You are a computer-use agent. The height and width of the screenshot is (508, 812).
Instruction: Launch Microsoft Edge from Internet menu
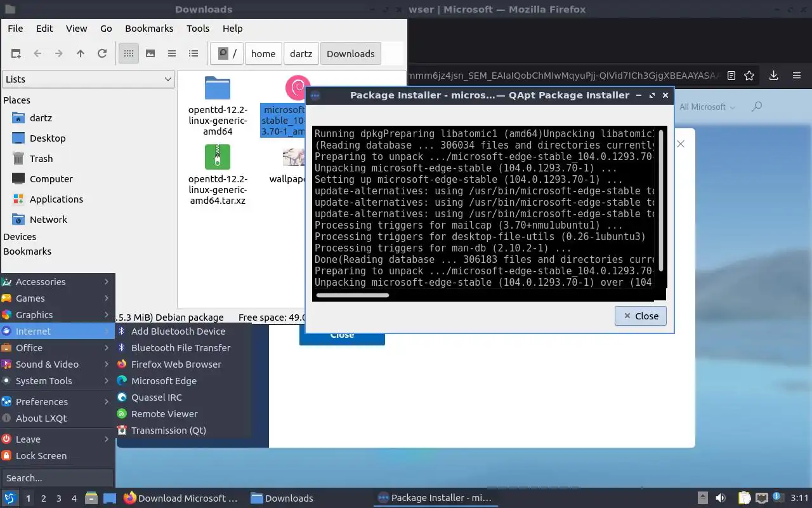click(x=183, y=380)
